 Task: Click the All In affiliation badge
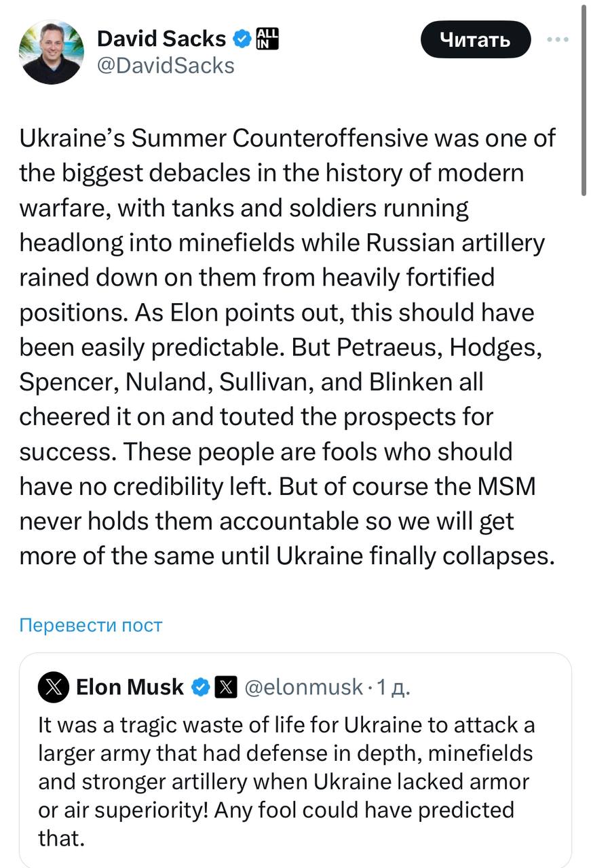(267, 39)
